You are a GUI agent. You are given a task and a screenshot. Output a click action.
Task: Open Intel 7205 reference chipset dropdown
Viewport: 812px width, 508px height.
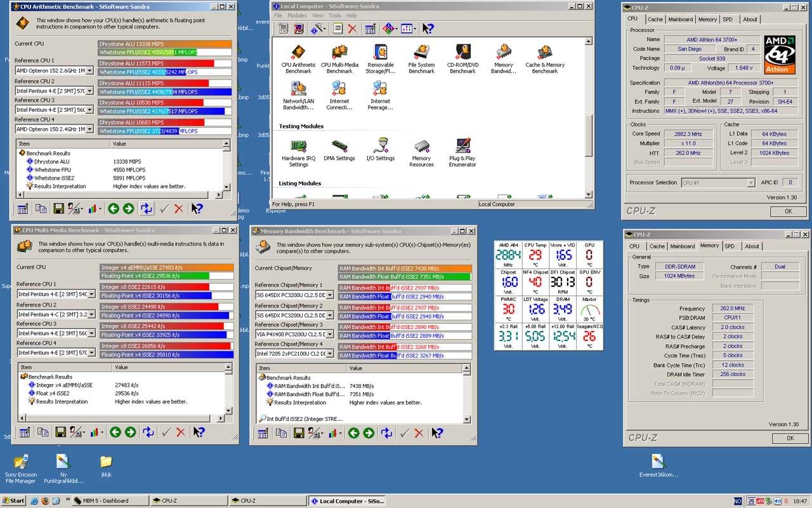tap(329, 354)
